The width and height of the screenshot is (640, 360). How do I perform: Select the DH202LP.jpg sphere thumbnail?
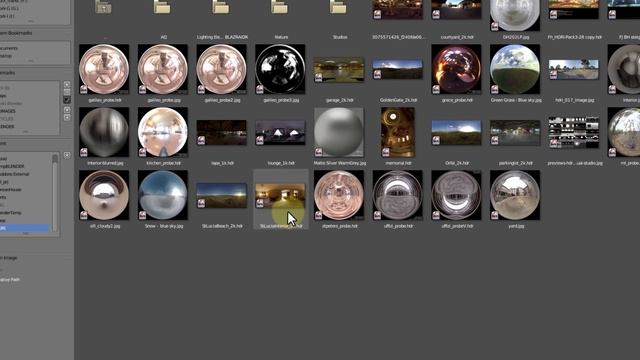[x=515, y=15]
